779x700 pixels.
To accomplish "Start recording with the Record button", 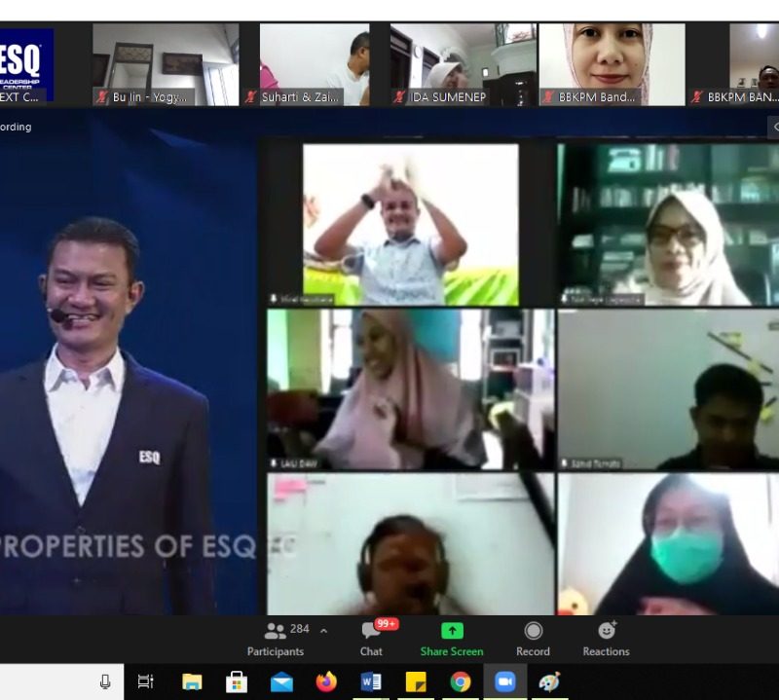I will 533,639.
